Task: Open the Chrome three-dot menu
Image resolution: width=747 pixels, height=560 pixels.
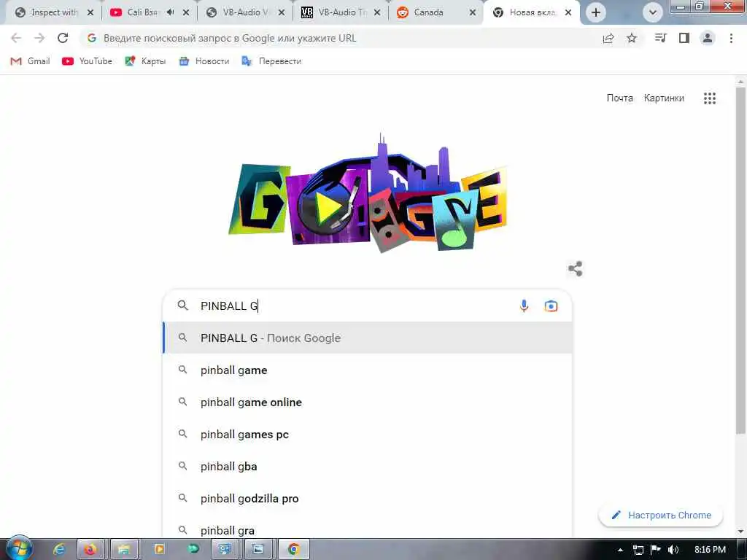Action: 731,38
